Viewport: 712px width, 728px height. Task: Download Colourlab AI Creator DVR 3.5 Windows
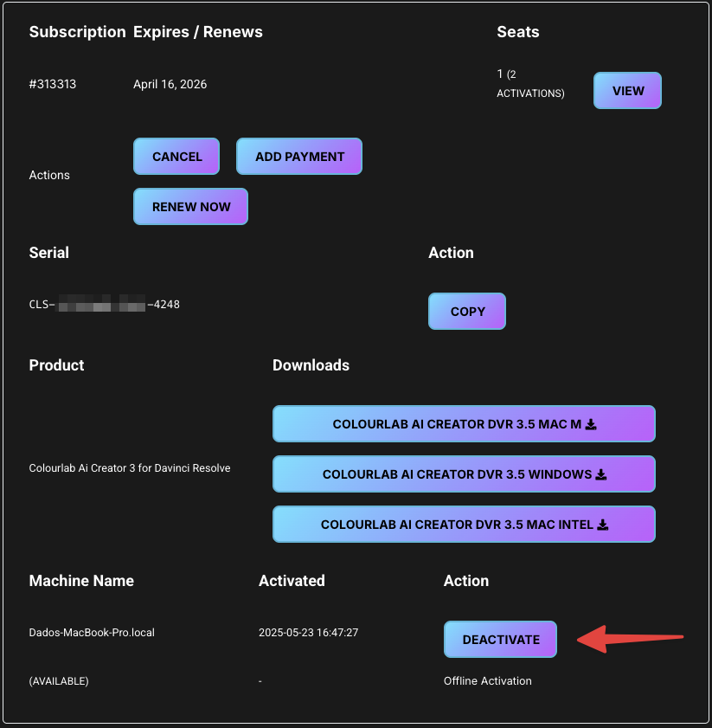pyautogui.click(x=464, y=474)
